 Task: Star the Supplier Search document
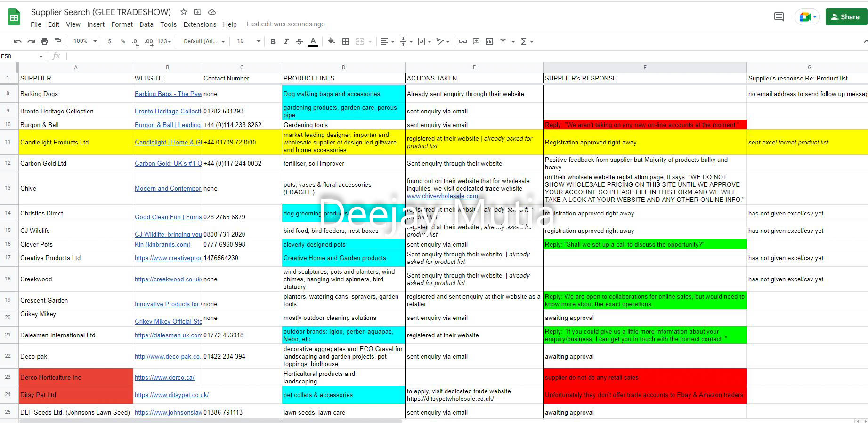pos(184,12)
